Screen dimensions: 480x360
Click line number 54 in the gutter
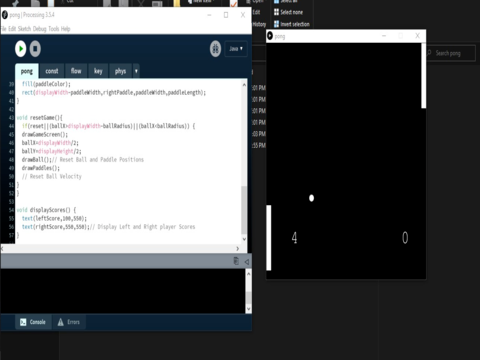11,210
